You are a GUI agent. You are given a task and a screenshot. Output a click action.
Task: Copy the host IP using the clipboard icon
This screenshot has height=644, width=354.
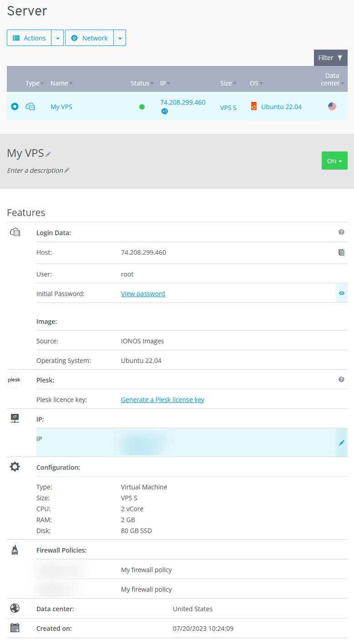click(x=341, y=252)
